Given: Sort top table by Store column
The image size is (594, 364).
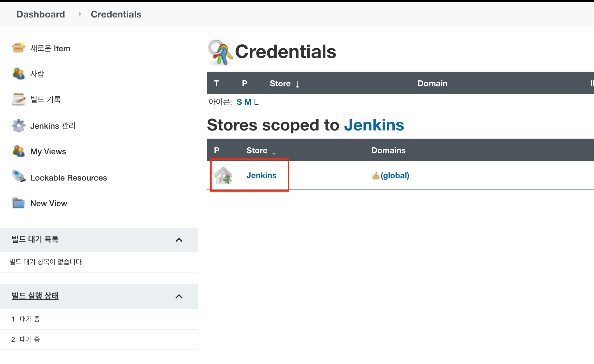Looking at the screenshot, I should [x=280, y=84].
